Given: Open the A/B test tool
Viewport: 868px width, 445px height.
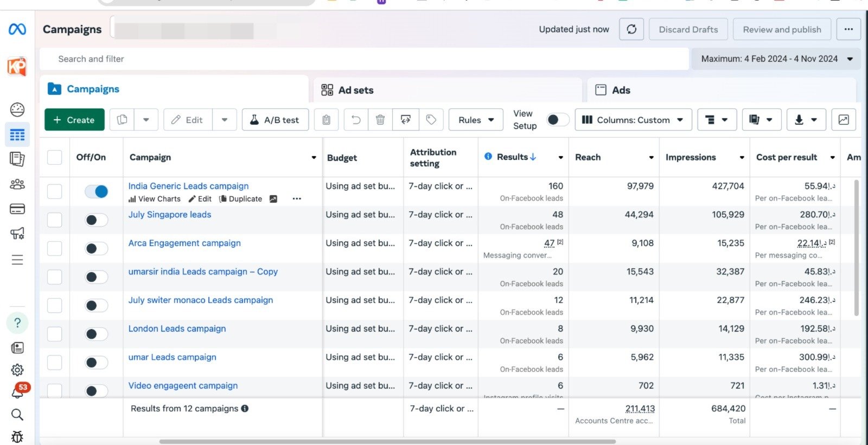Looking at the screenshot, I should coord(275,120).
